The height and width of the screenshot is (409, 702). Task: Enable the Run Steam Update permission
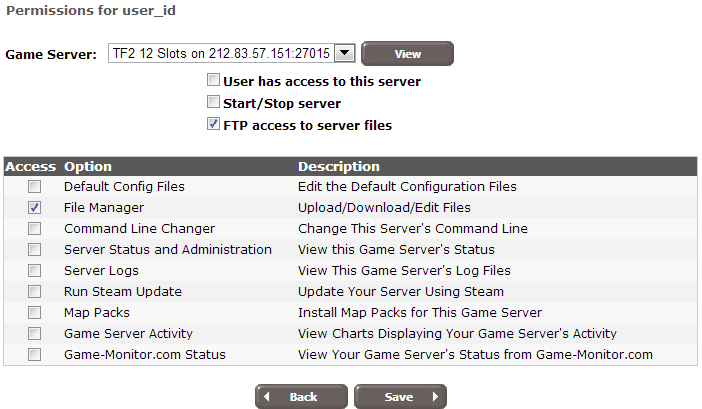tap(35, 292)
